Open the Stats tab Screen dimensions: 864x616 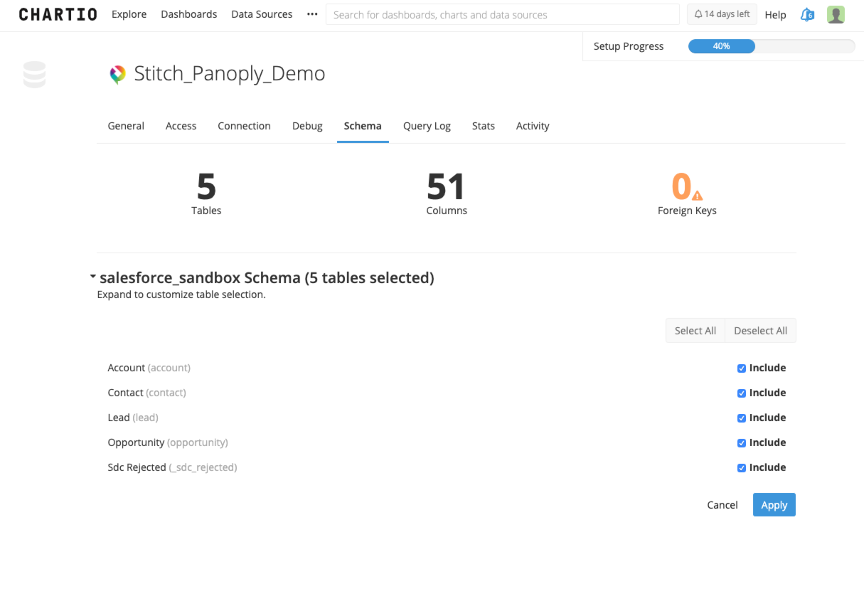[x=484, y=126]
